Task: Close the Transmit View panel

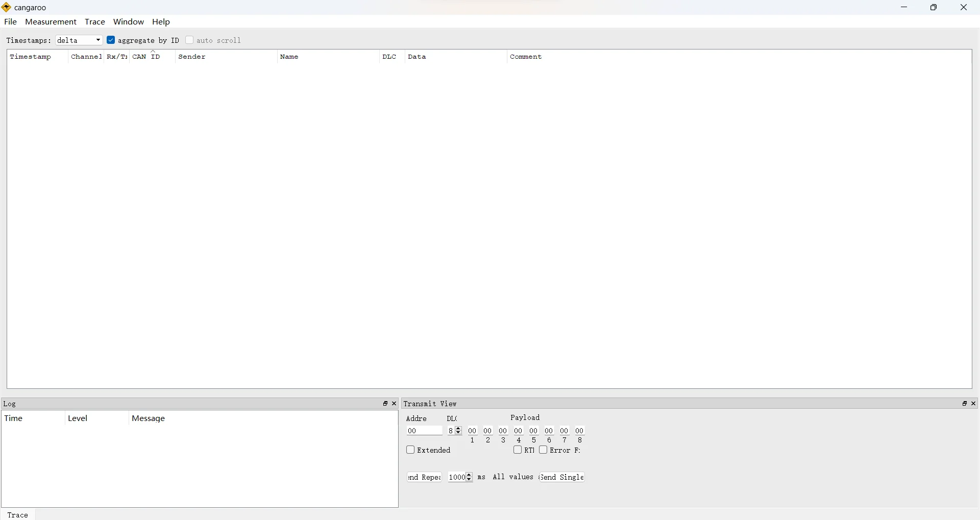Action: 974,404
